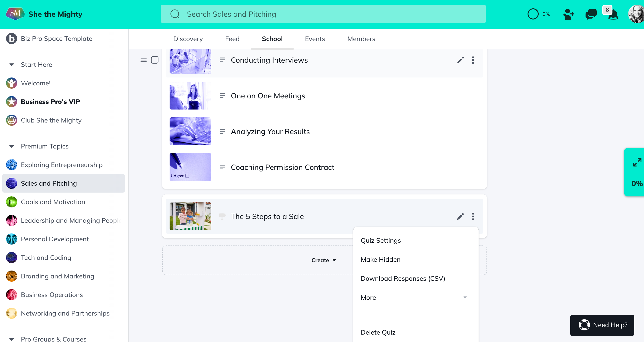Screen dimensions: 644x342
Task: Click the She the Mighty logo
Action: pos(15,14)
